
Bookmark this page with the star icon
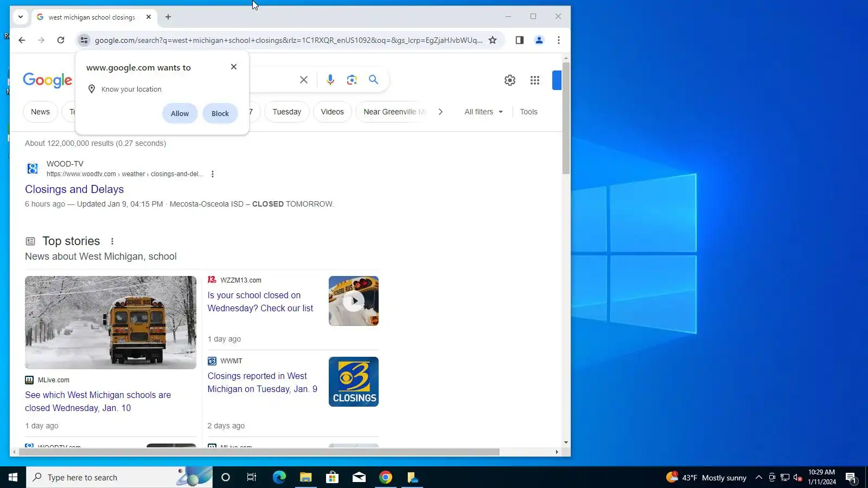tap(493, 40)
